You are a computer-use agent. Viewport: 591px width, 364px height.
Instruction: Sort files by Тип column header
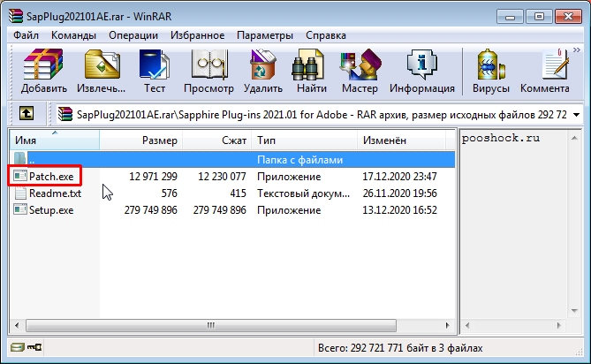click(x=305, y=140)
